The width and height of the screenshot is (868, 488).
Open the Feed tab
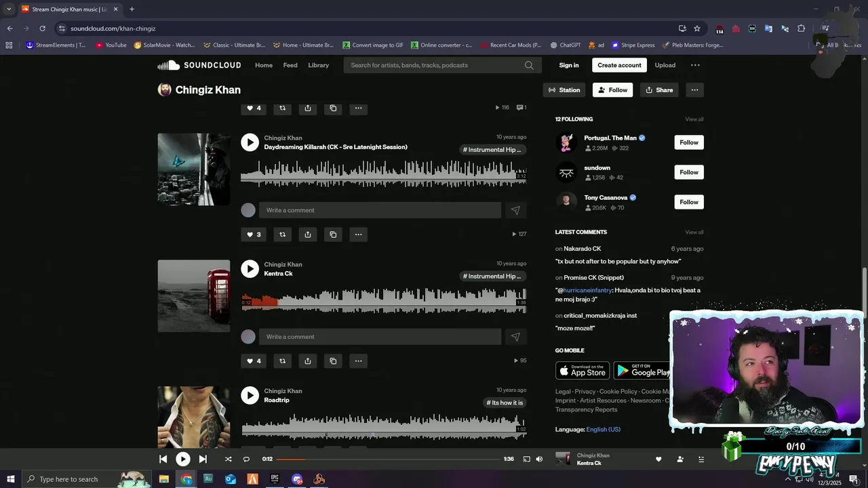290,65
